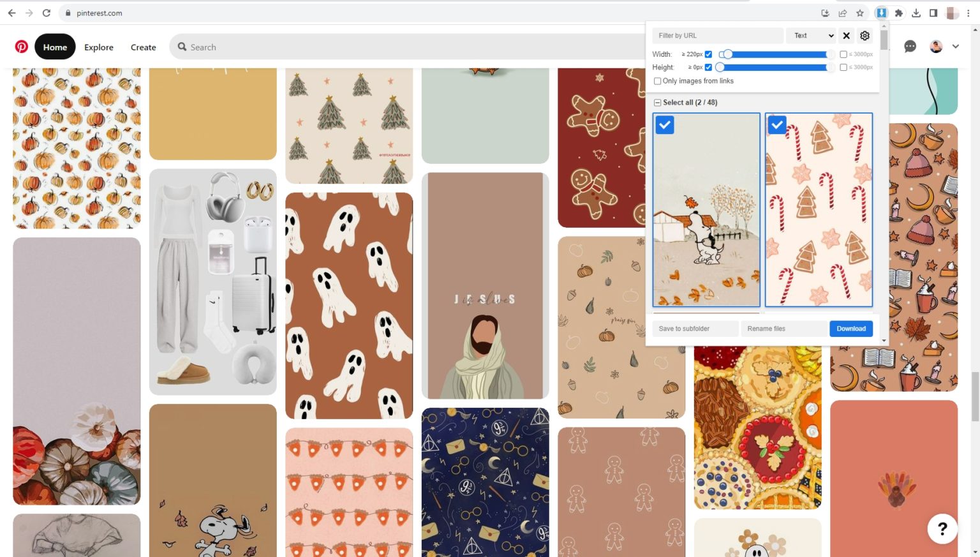This screenshot has height=557, width=980.
Task: Open the account switcher chevron next to avatar
Action: tap(955, 46)
